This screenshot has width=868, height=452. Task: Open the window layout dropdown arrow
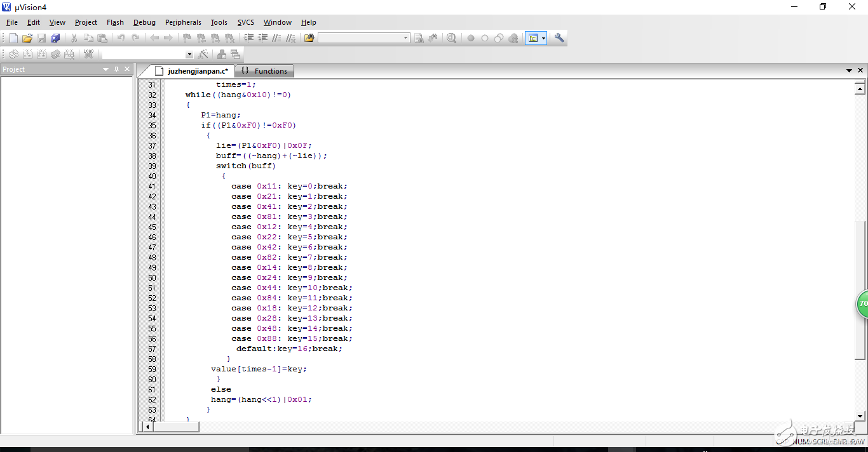pyautogui.click(x=543, y=38)
